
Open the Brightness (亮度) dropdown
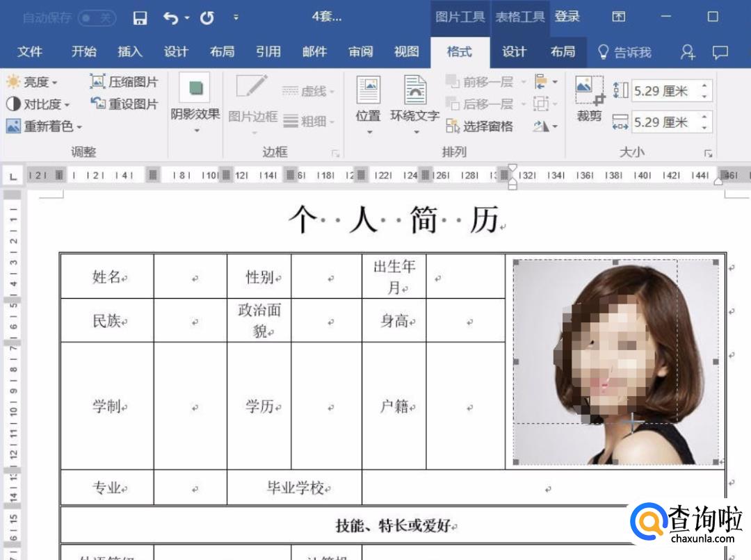32,82
